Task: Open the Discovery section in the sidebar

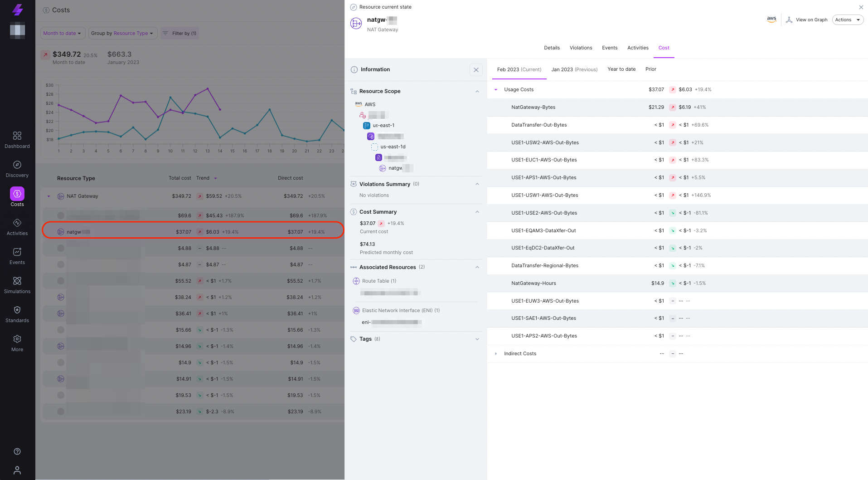Action: click(17, 168)
